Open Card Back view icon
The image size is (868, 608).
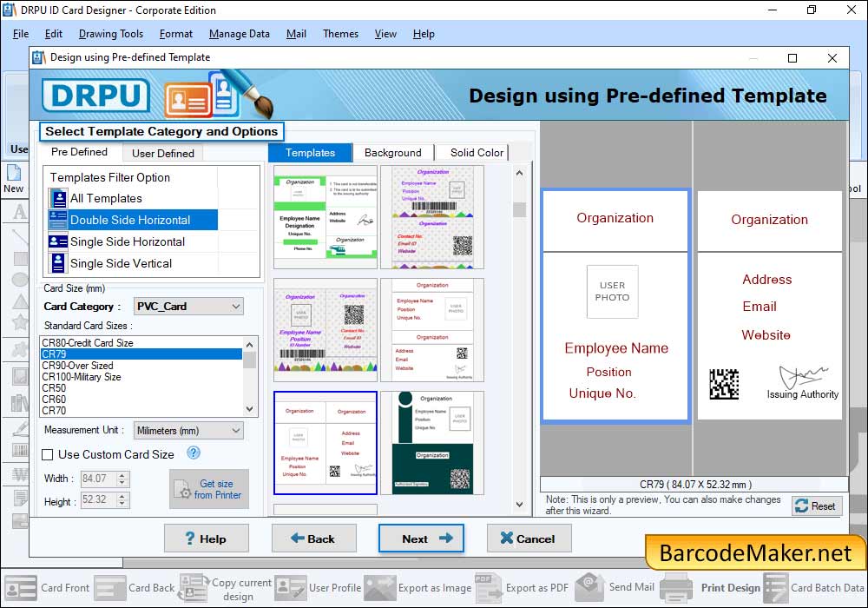109,588
